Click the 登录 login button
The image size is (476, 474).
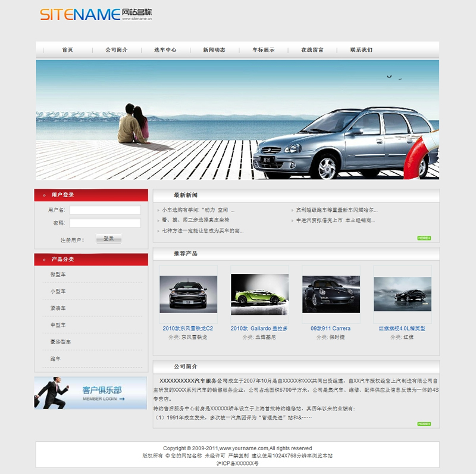tap(108, 239)
